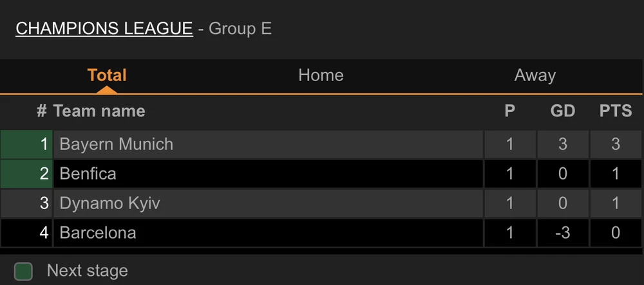Image resolution: width=644 pixels, height=285 pixels.
Task: Click the GD column header
Action: click(562, 111)
